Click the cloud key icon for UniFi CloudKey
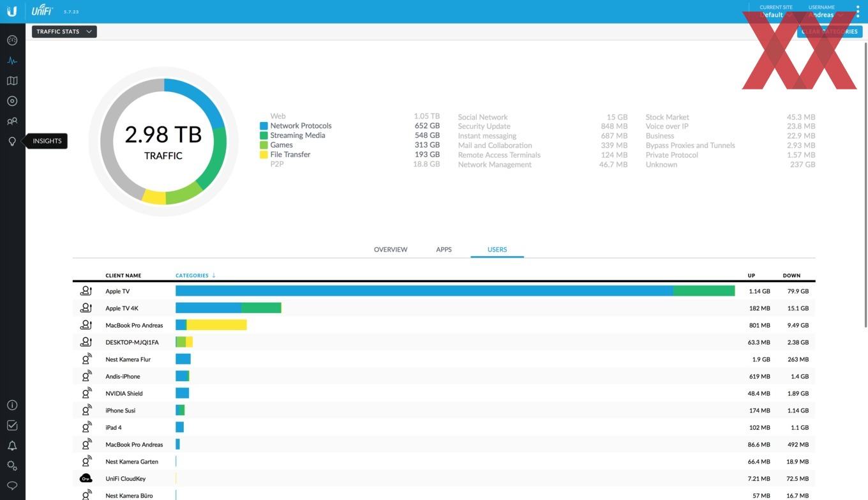 click(86, 478)
